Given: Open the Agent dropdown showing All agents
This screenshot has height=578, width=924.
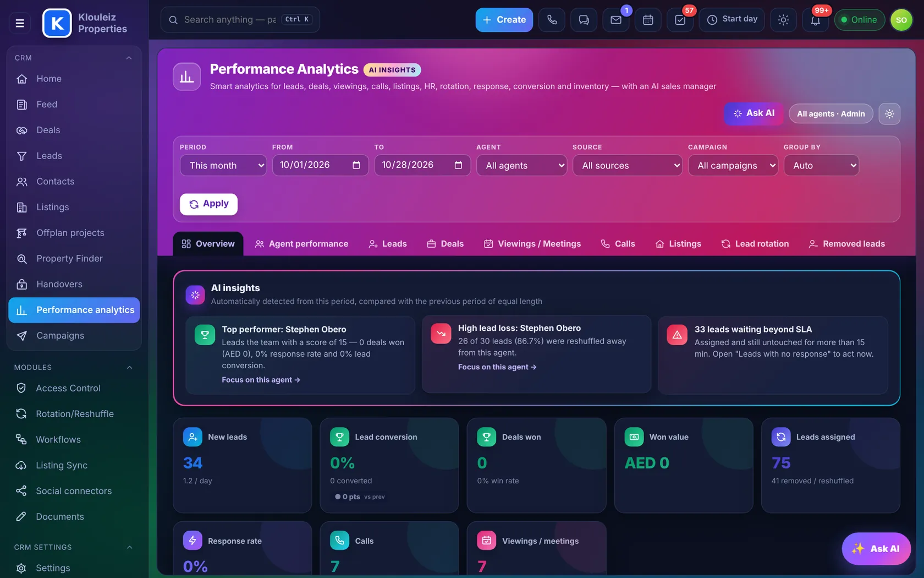Looking at the screenshot, I should tap(521, 165).
